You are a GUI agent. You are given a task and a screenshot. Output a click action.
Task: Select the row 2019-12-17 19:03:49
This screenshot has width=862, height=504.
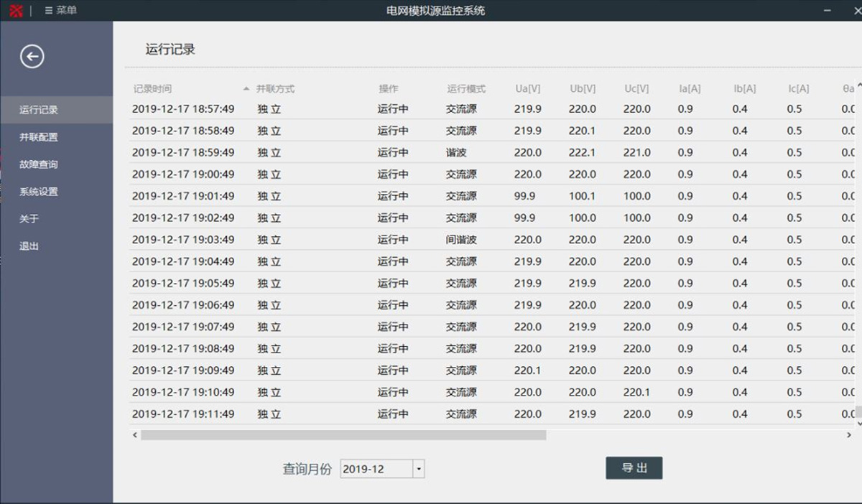click(493, 240)
